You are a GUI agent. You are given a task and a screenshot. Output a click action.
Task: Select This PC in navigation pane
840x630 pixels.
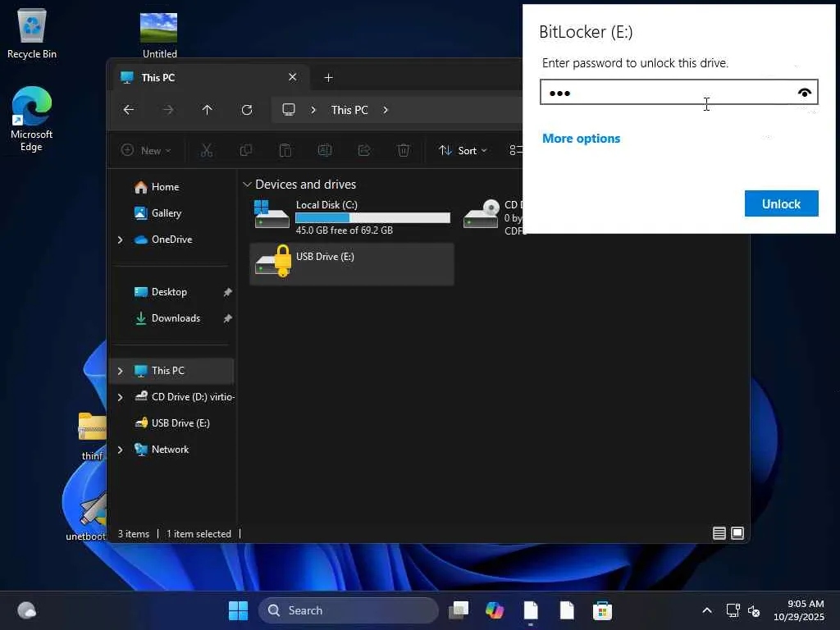[171, 371]
